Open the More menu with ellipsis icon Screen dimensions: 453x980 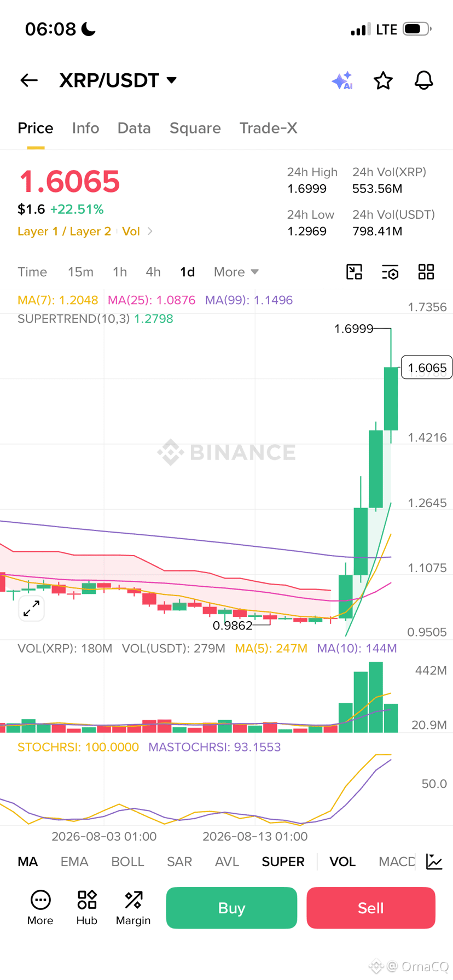pyautogui.click(x=40, y=907)
